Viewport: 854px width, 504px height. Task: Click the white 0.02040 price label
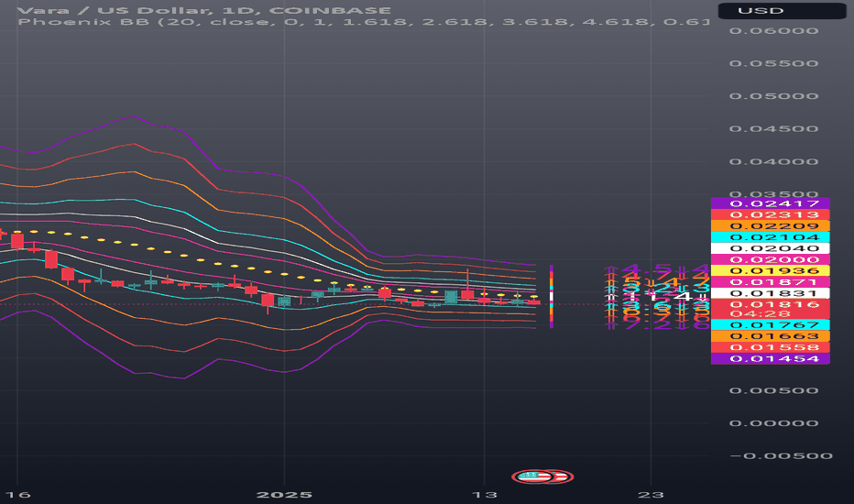[x=770, y=248]
